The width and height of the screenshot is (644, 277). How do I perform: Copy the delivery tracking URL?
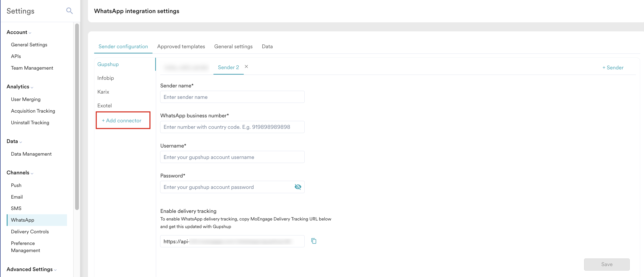click(x=313, y=241)
